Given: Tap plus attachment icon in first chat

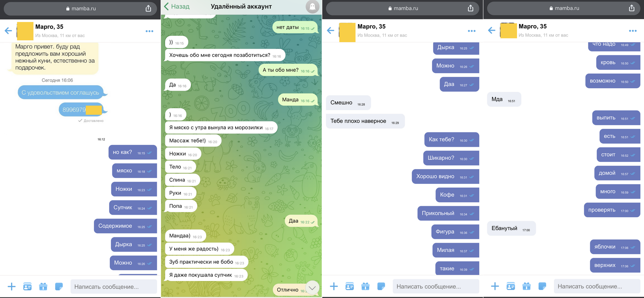Looking at the screenshot, I should point(12,286).
